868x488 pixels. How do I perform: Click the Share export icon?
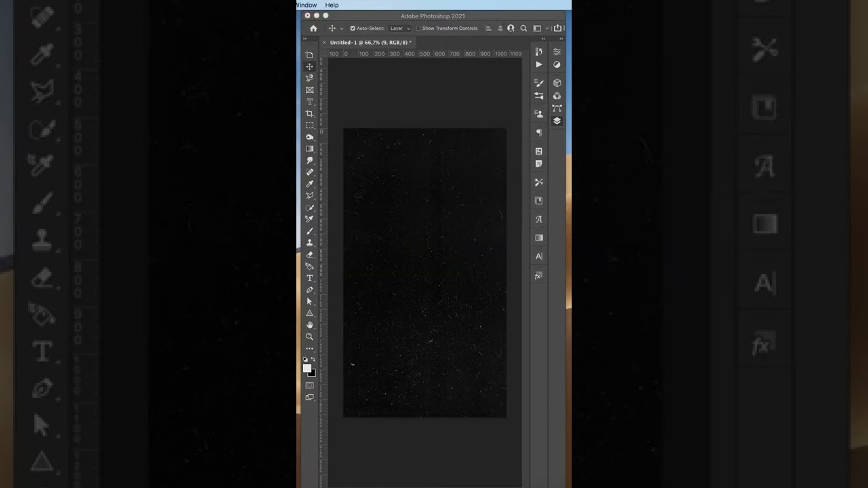[x=557, y=28]
